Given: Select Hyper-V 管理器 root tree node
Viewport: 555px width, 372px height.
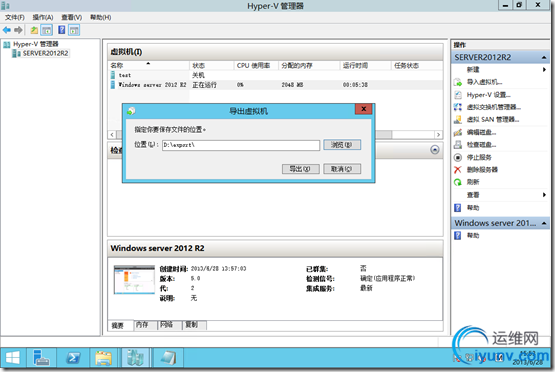Looking at the screenshot, I should 35,44.
